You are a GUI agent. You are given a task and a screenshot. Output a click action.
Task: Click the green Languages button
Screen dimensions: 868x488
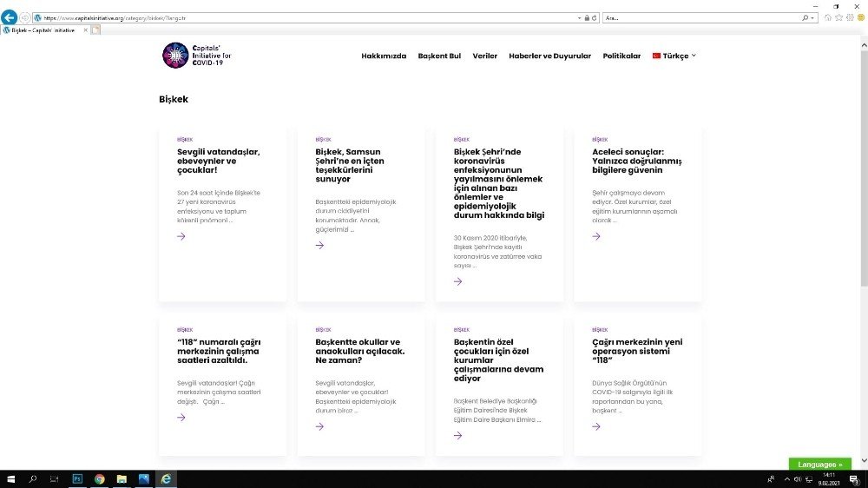point(819,465)
